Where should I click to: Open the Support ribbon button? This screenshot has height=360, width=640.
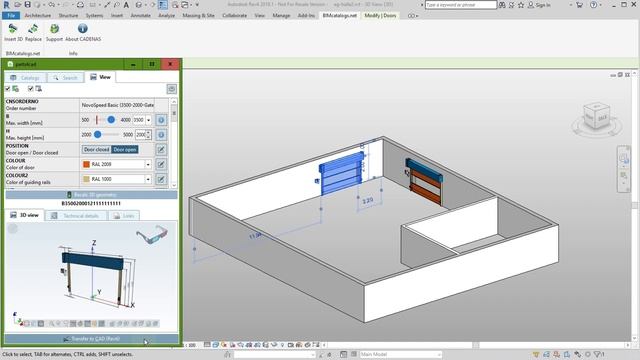(54, 32)
